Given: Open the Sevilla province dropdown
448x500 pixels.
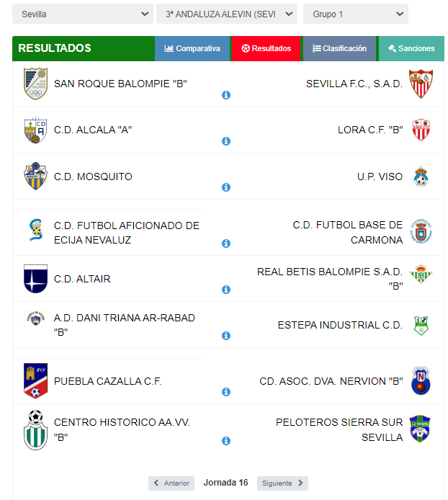Looking at the screenshot, I should point(82,14).
